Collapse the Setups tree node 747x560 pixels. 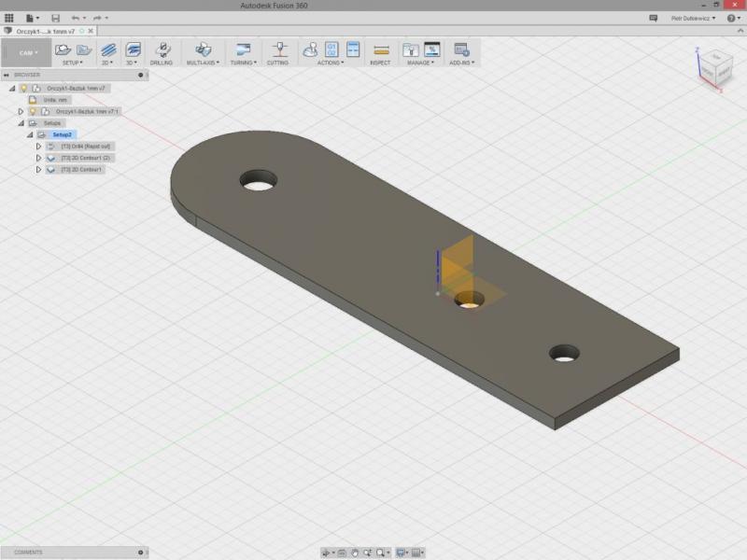click(x=21, y=122)
